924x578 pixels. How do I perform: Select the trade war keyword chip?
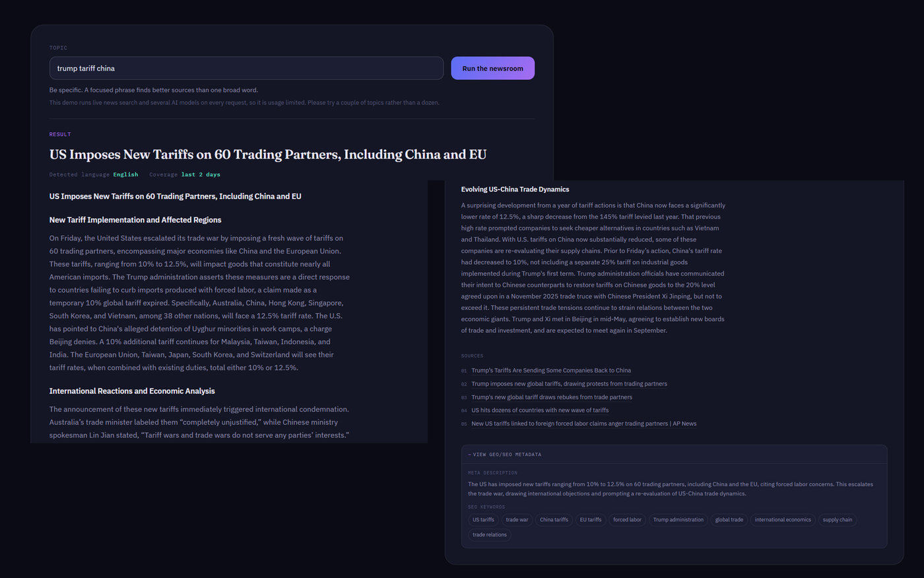coord(517,520)
